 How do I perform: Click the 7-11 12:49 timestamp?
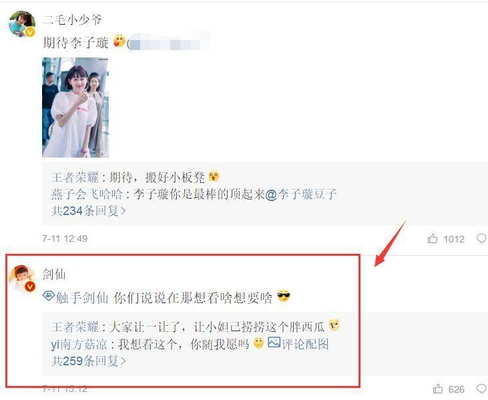click(x=65, y=238)
